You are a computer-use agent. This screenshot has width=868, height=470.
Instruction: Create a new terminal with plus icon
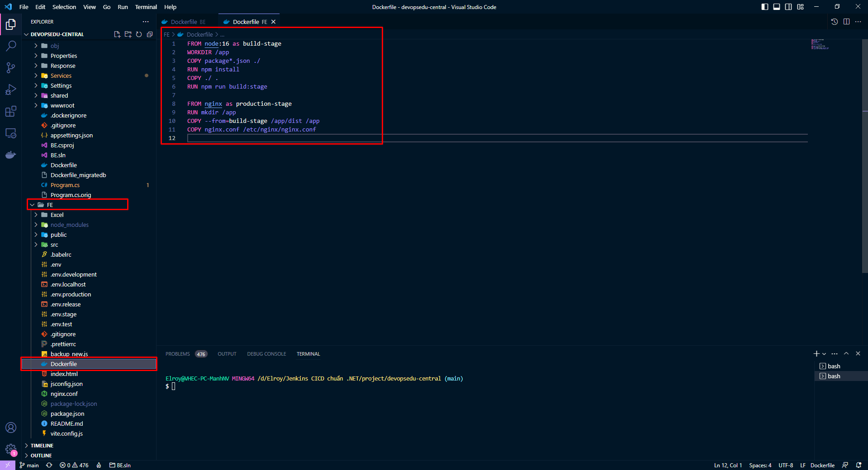816,354
